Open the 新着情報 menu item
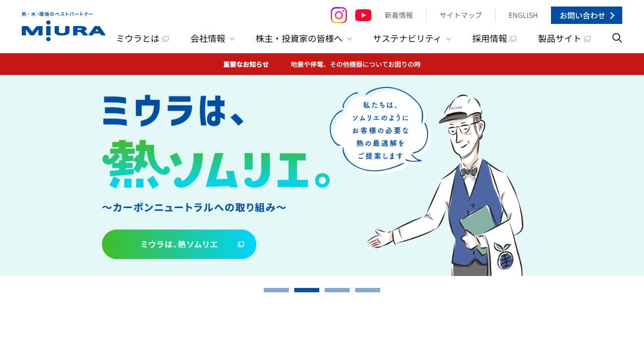Image resolution: width=644 pixels, height=339 pixels. pos(398,15)
